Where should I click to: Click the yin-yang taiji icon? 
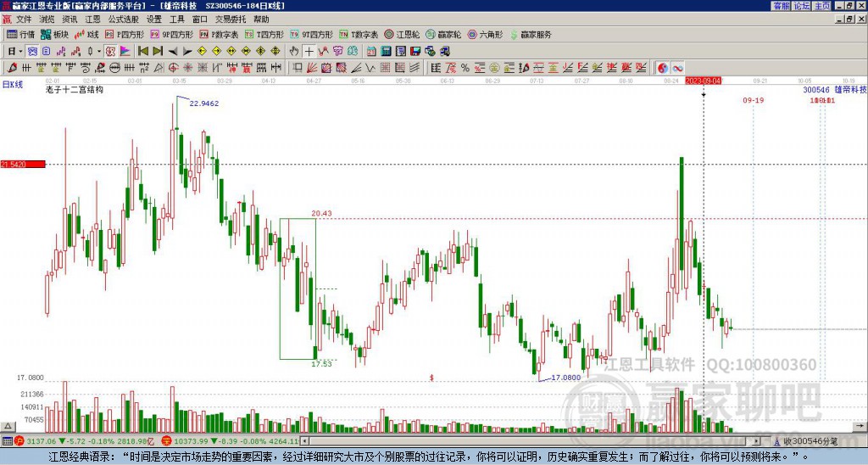(x=663, y=68)
